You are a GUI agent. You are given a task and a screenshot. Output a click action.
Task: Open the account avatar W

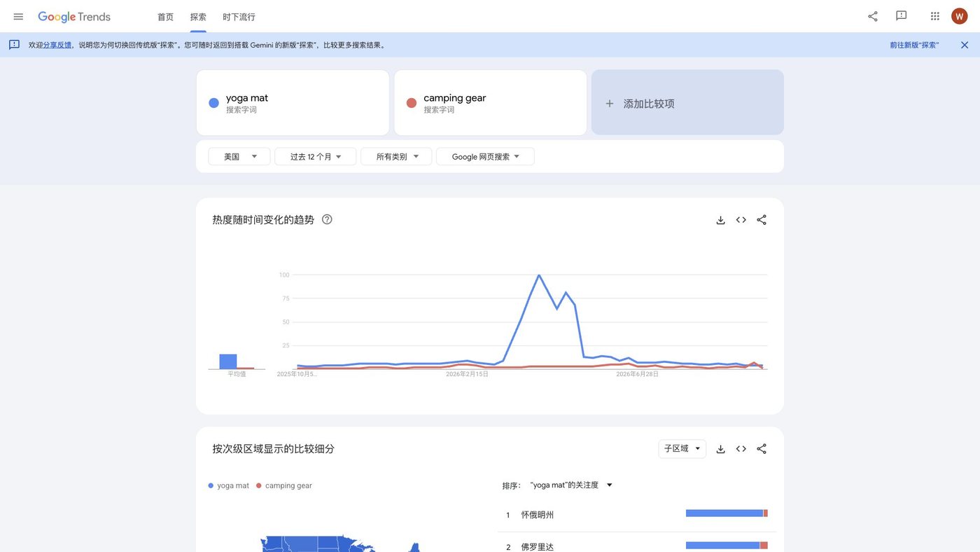pyautogui.click(x=959, y=16)
